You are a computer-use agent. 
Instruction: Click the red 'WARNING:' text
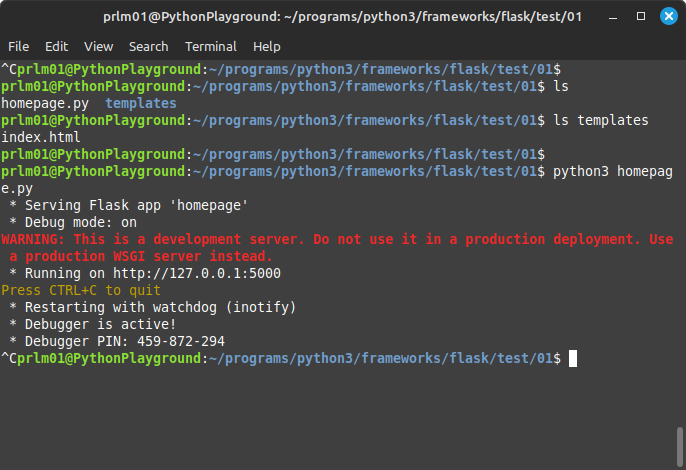click(33, 239)
